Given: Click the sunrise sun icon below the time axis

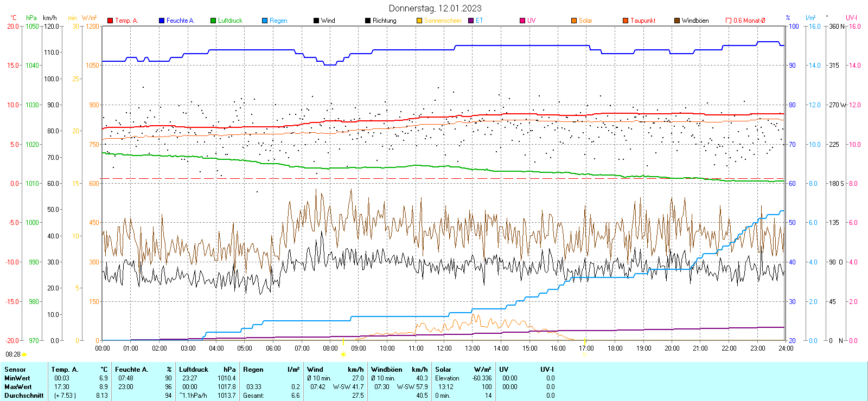Looking at the screenshot, I should click(343, 354).
